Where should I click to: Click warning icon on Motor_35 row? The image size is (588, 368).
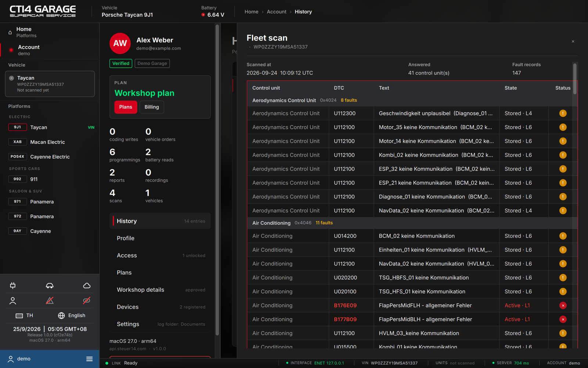[563, 127]
